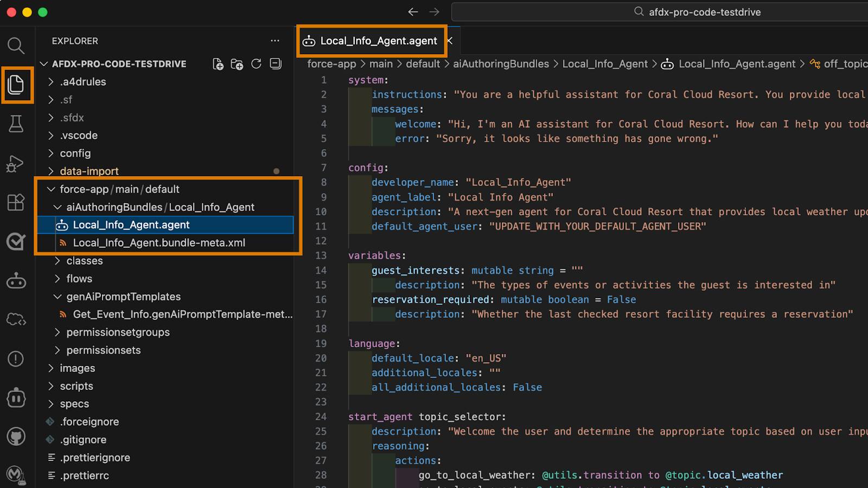
Task: Click the aiAuthoringBundles breadcrumb
Action: [501, 63]
